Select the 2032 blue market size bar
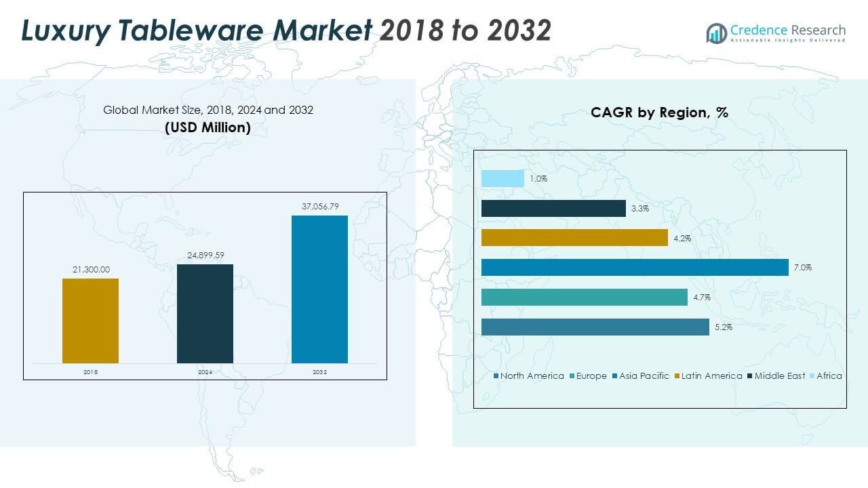Viewport: 868px width, 488px height. tap(319, 289)
